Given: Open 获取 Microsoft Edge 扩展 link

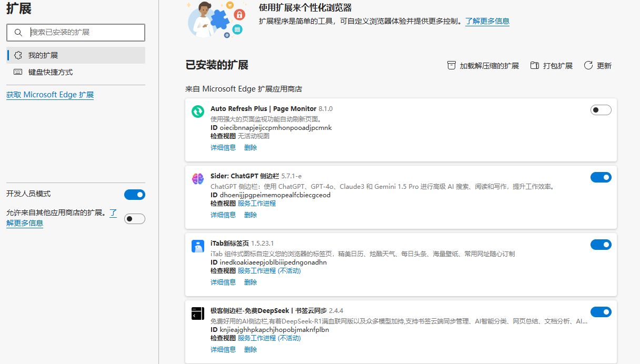Looking at the screenshot, I should (50, 95).
